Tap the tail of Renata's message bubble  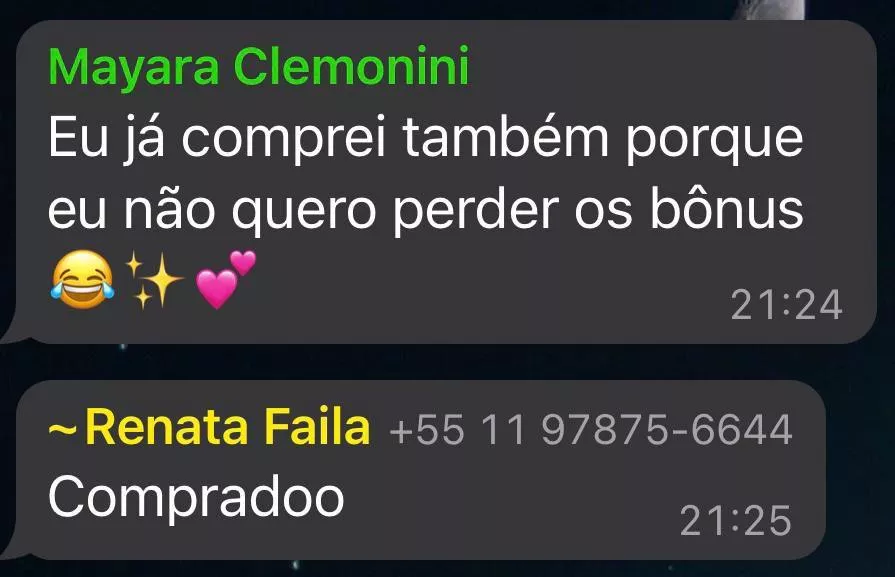point(16,549)
